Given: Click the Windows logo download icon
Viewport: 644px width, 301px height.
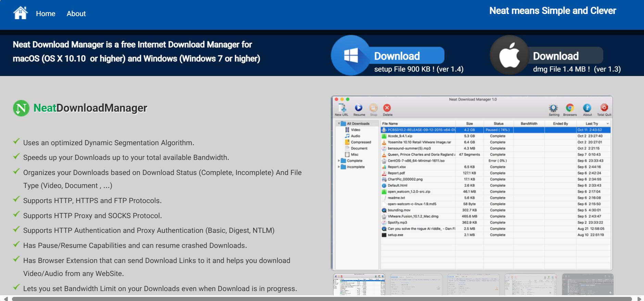Looking at the screenshot, I should [x=351, y=55].
